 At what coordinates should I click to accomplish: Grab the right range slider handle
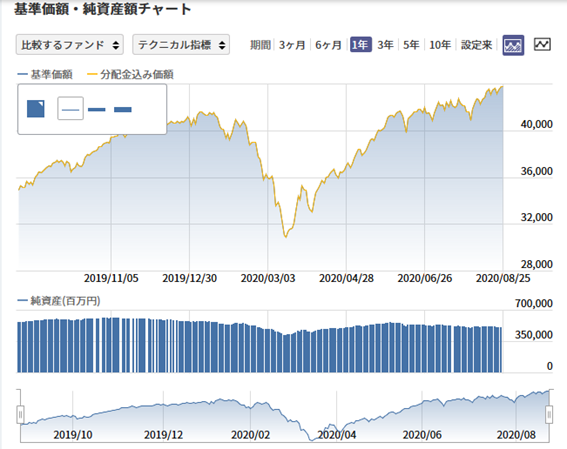(x=549, y=414)
